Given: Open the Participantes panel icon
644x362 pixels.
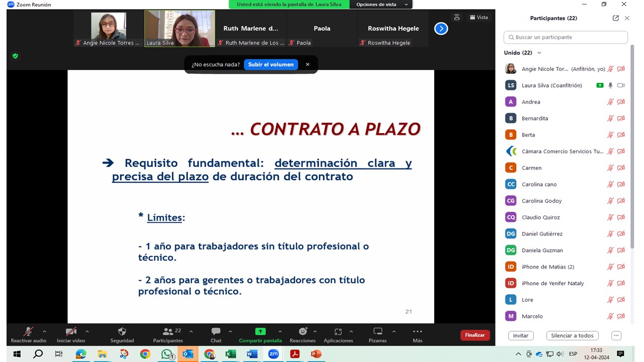Looking at the screenshot, I should click(168, 332).
